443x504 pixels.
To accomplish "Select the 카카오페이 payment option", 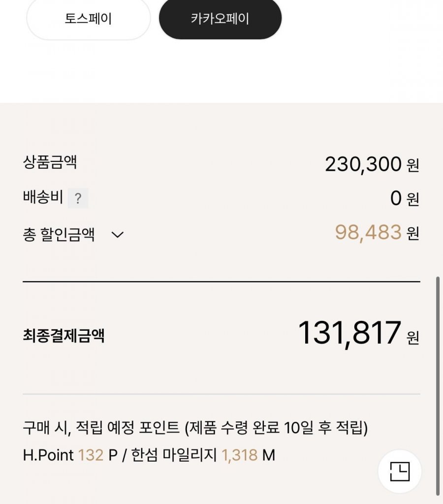I will [x=220, y=19].
